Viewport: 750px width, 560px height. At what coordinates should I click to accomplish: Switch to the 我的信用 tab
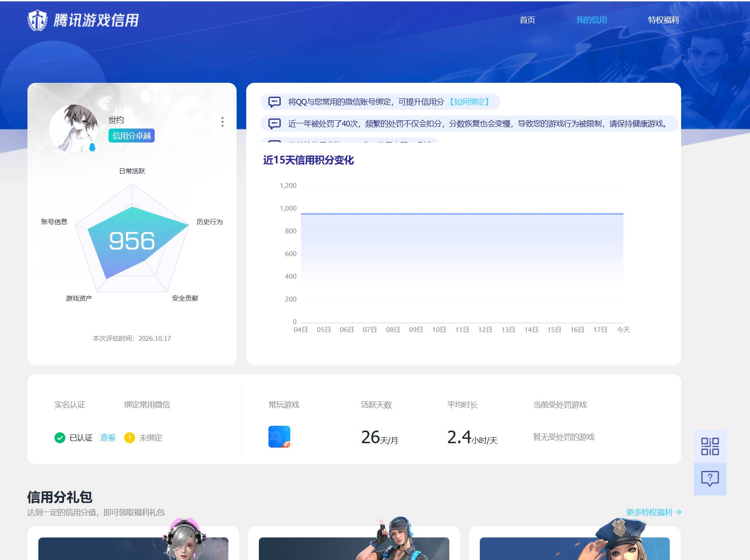[591, 20]
